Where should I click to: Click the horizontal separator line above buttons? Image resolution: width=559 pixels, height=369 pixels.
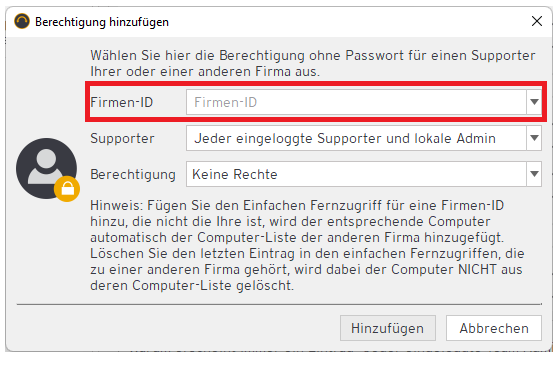pyautogui.click(x=279, y=304)
